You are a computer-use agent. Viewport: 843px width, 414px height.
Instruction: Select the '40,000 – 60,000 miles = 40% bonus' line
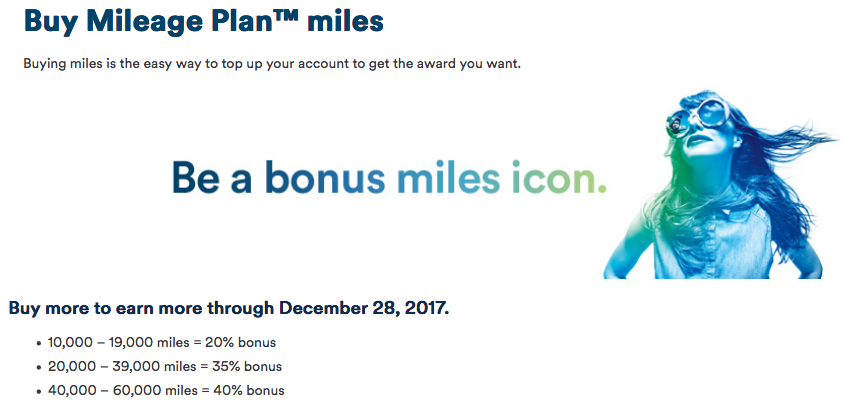166,390
